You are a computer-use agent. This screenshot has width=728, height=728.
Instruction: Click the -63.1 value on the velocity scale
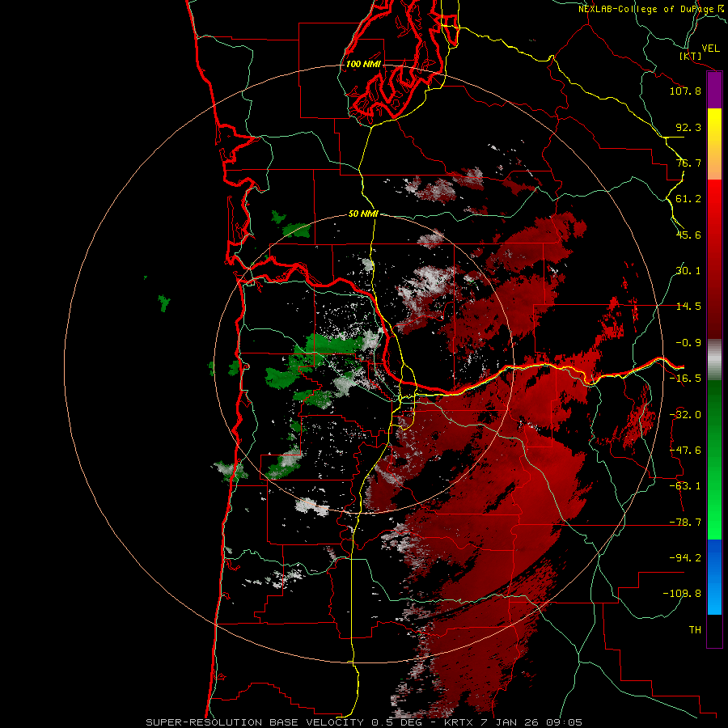coord(685,486)
